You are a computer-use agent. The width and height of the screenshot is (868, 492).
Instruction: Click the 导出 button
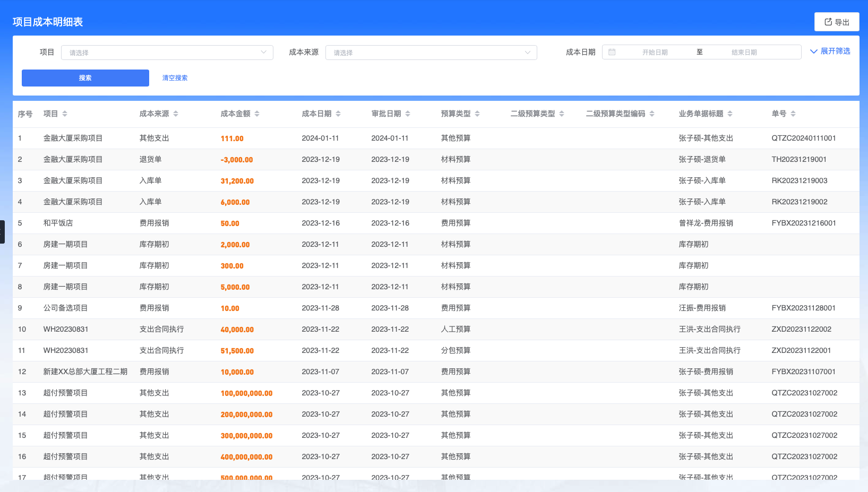pyautogui.click(x=837, y=21)
